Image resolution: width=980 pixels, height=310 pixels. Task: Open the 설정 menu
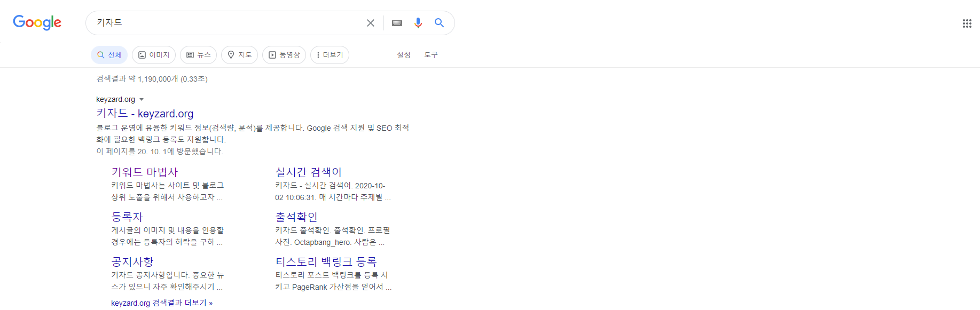tap(404, 55)
